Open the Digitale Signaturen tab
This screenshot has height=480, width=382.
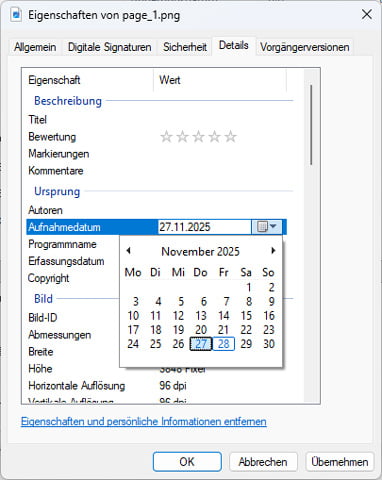pyautogui.click(x=110, y=47)
